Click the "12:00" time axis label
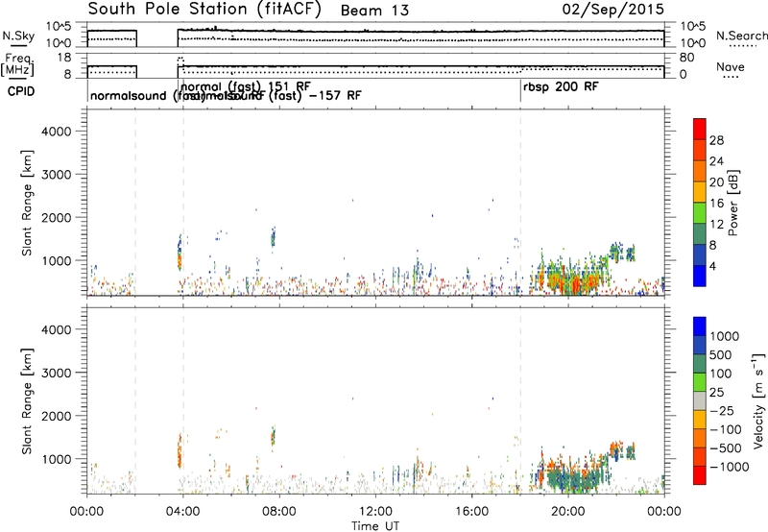Image resolution: width=768 pixels, height=532 pixels. point(375,512)
